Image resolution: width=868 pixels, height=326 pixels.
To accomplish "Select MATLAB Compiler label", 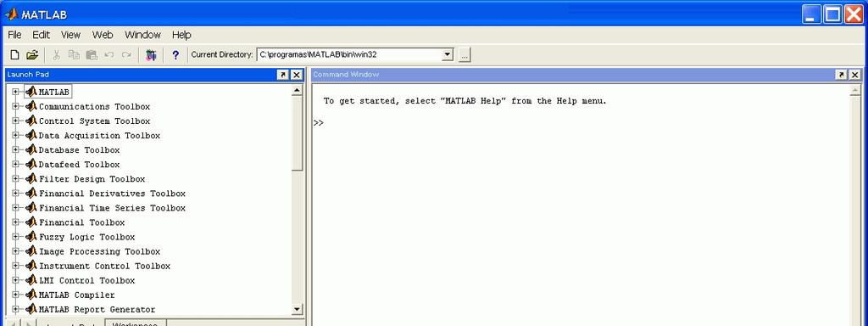I will pyautogui.click(x=77, y=295).
